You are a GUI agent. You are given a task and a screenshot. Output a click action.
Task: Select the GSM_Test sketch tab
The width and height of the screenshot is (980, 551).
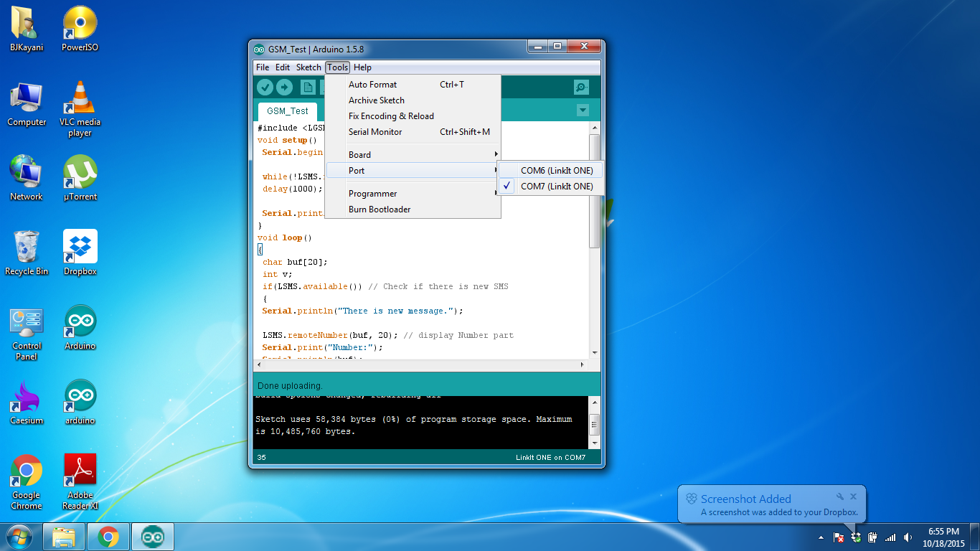pos(288,111)
